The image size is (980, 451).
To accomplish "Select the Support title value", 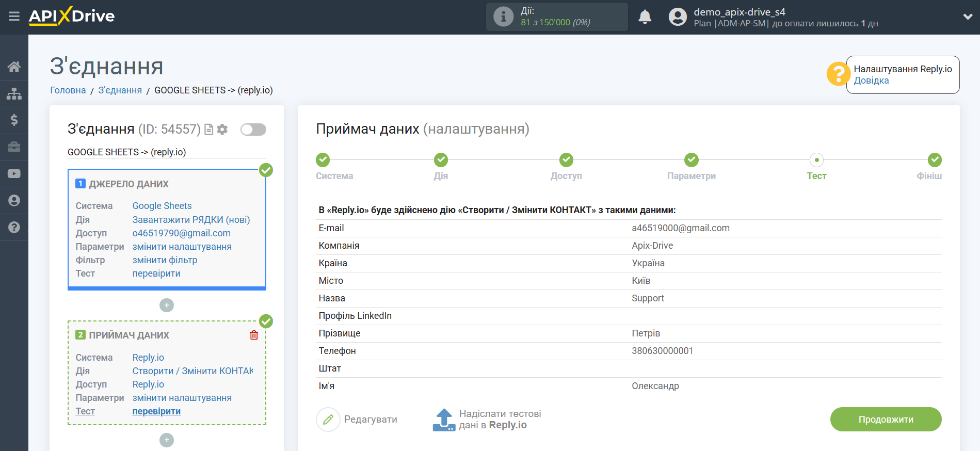I will (648, 298).
